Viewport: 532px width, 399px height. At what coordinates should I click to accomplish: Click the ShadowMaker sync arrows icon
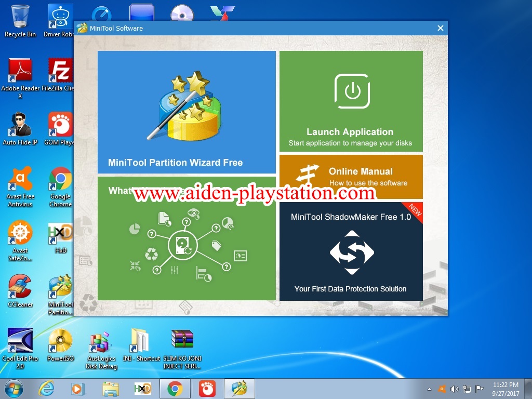pos(352,252)
